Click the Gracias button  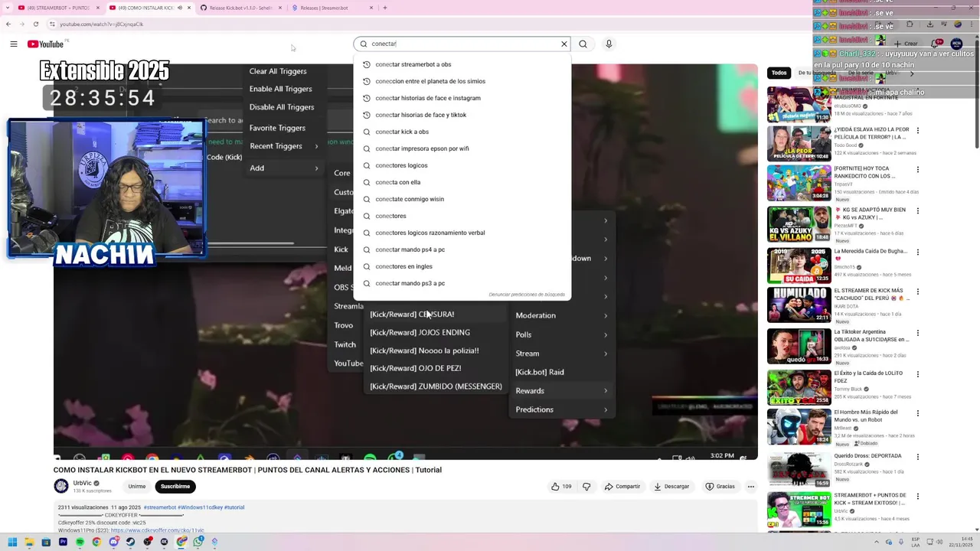(x=720, y=487)
